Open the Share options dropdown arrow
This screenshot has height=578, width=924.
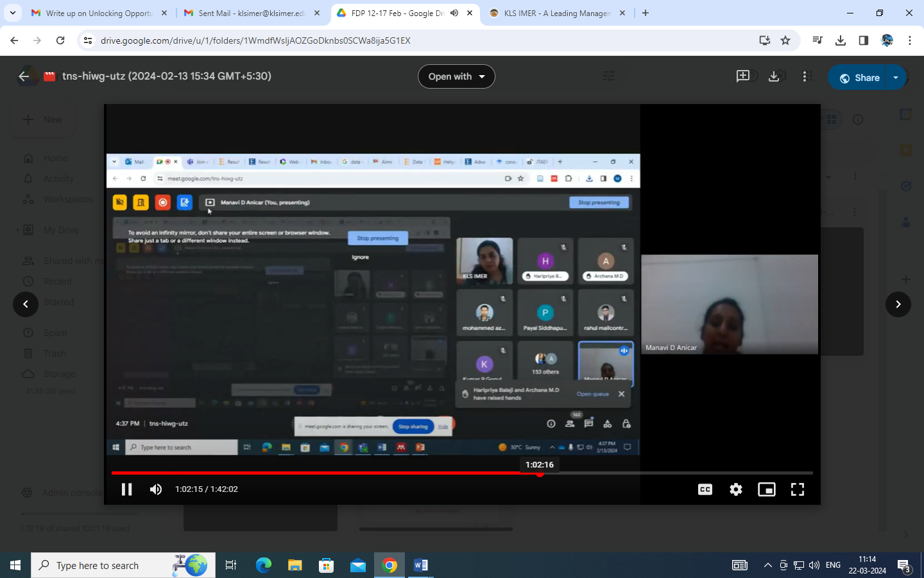(x=896, y=78)
